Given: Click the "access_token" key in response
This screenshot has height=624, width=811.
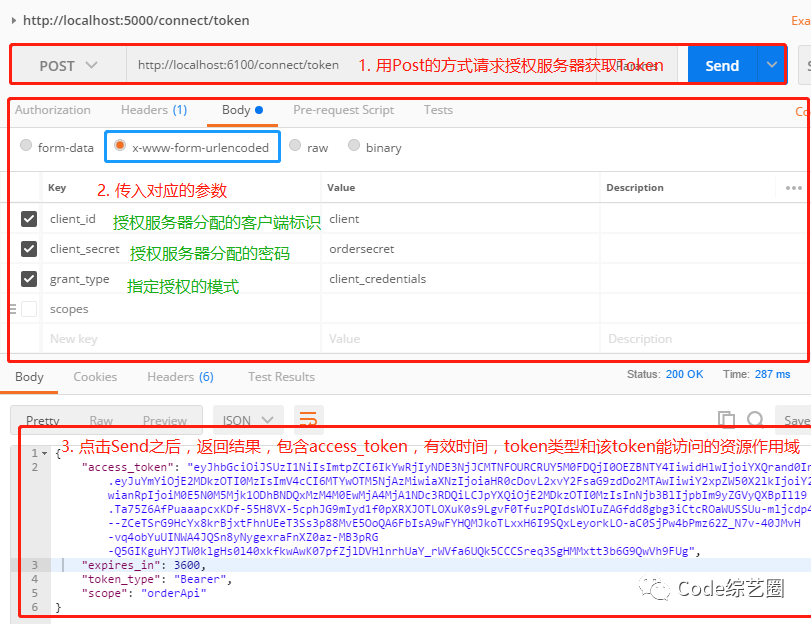Looking at the screenshot, I should [128, 467].
